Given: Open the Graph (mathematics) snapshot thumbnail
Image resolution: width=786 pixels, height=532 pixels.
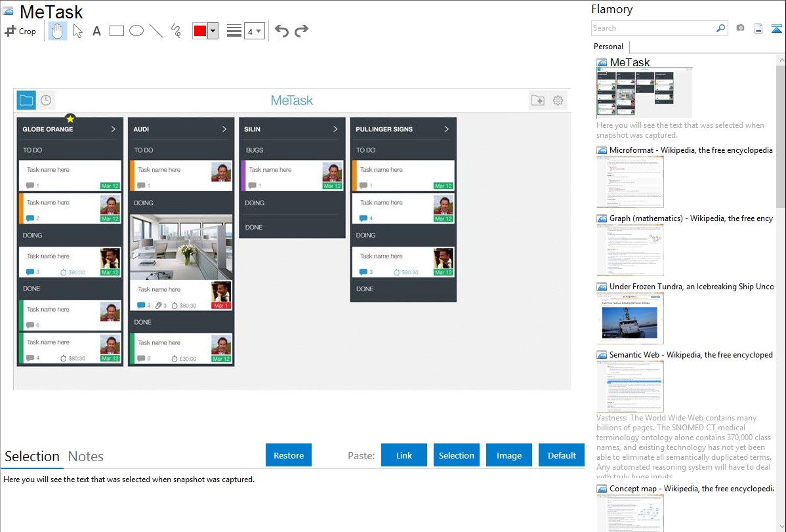Looking at the screenshot, I should (630, 250).
